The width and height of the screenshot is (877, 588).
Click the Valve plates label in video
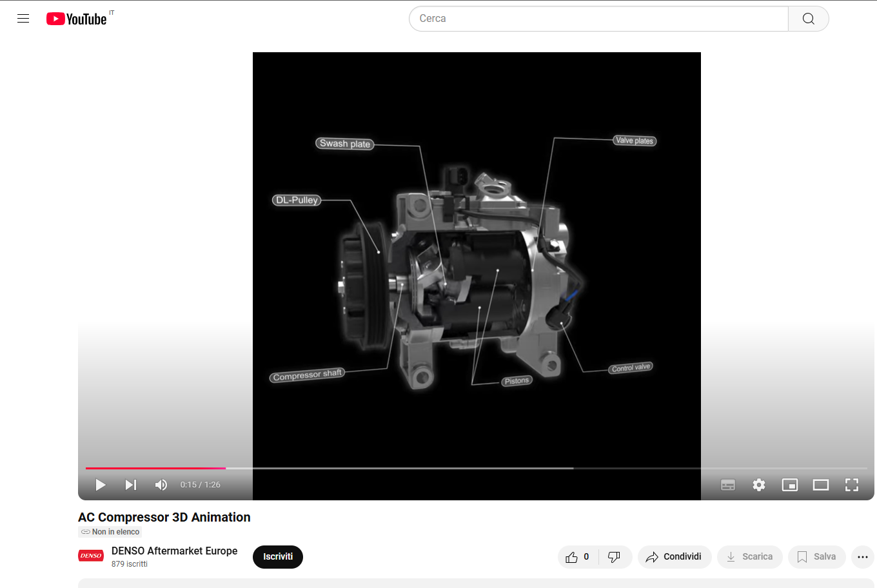(635, 141)
